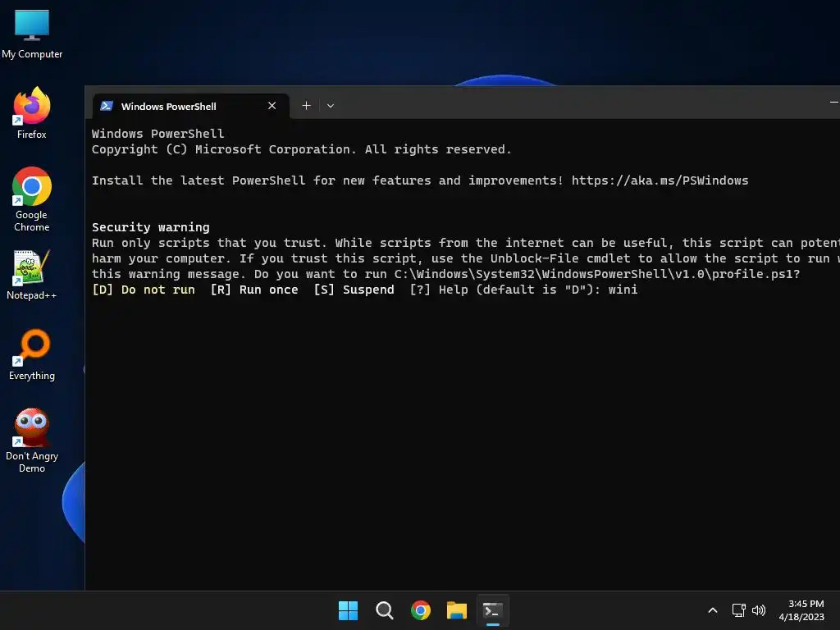Open the clock showing 3:45 PM
Viewport: 840px width, 630px height.
point(802,610)
